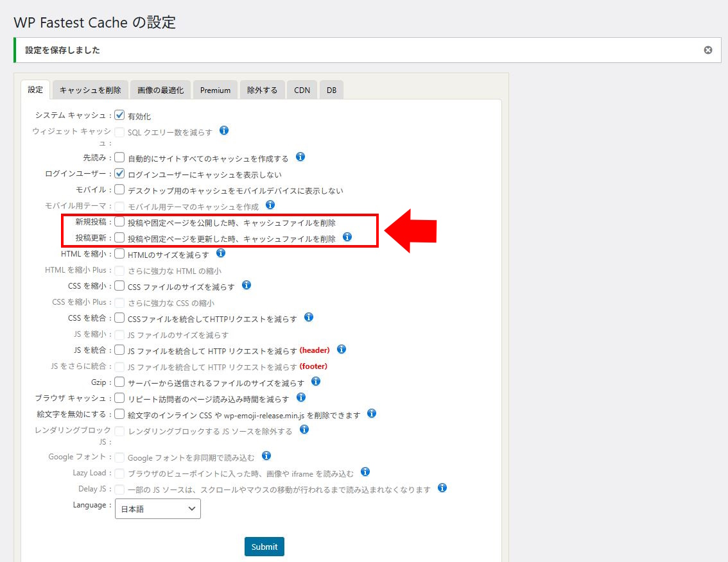The image size is (728, 562).
Task: Click the Submit button
Action: coord(264,547)
